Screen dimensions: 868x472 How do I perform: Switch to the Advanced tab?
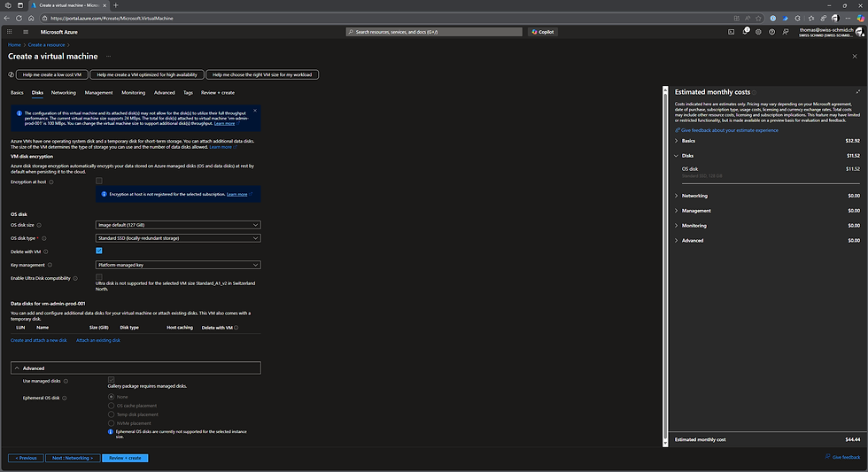coord(165,93)
